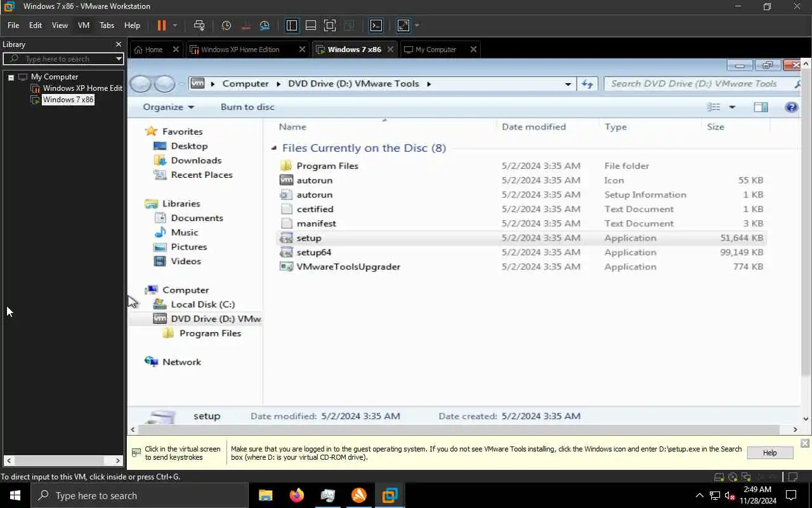Select the VMwareToolsUpgrader application
The image size is (812, 508).
(521, 267)
